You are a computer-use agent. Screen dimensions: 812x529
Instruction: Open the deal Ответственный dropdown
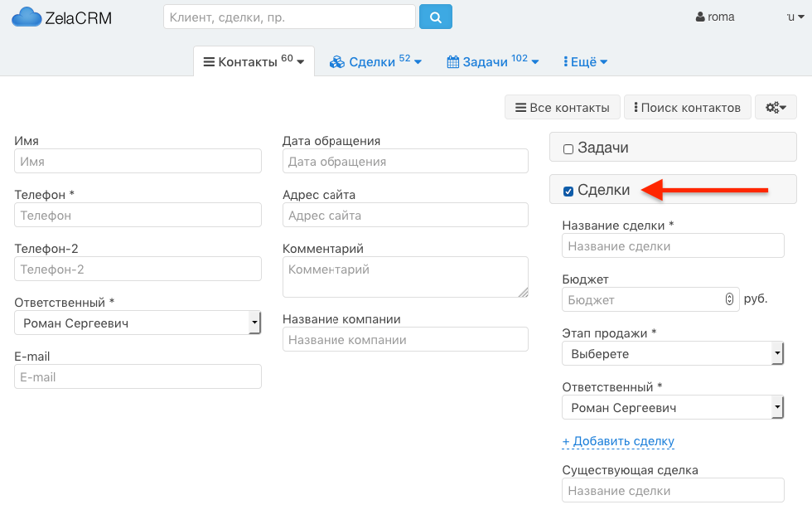pos(673,407)
